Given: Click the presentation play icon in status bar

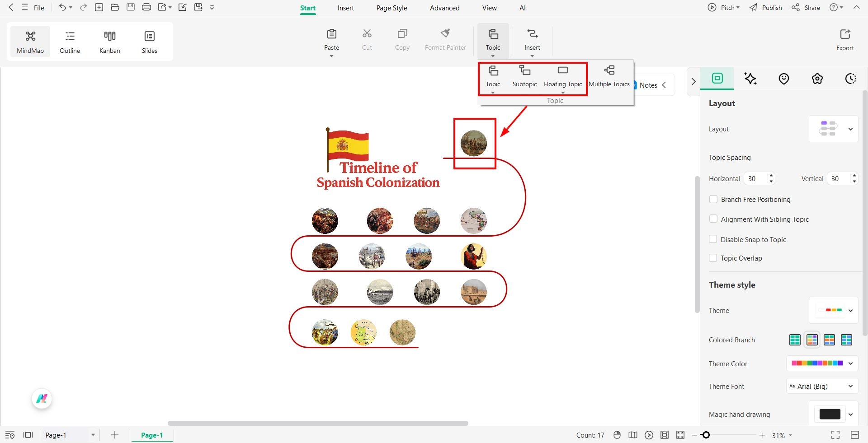Looking at the screenshot, I should (x=649, y=435).
